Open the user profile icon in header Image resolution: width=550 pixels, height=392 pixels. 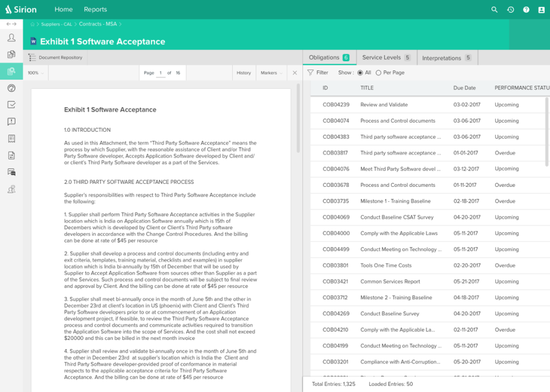[541, 10]
